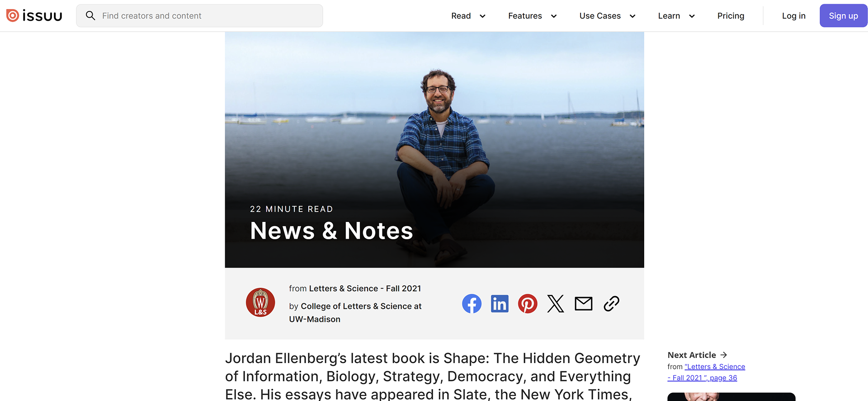
Task: Open the Letters & Science - Fall 2021 publication
Action: click(365, 288)
